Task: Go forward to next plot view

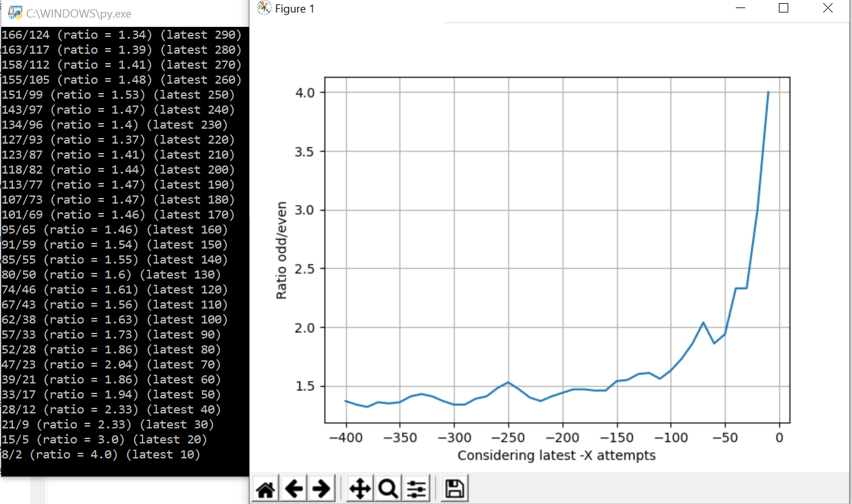Action: coord(321,488)
